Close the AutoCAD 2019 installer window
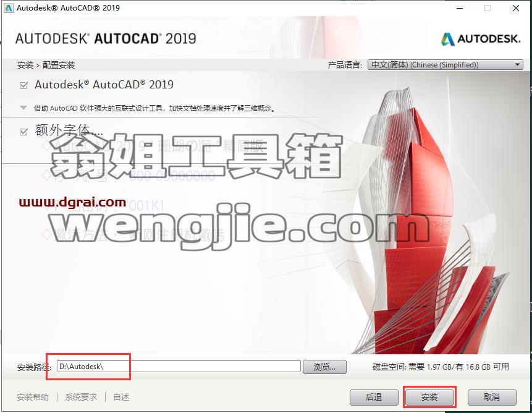 pyautogui.click(x=516, y=8)
